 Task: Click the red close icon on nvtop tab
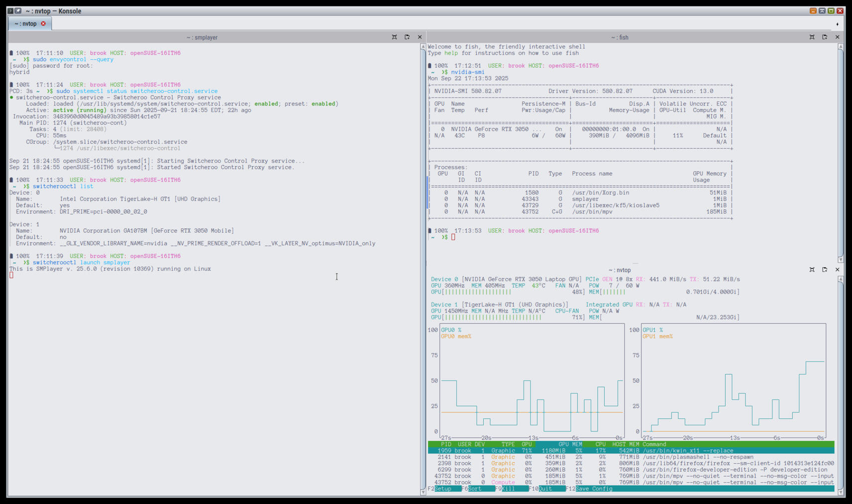43,23
